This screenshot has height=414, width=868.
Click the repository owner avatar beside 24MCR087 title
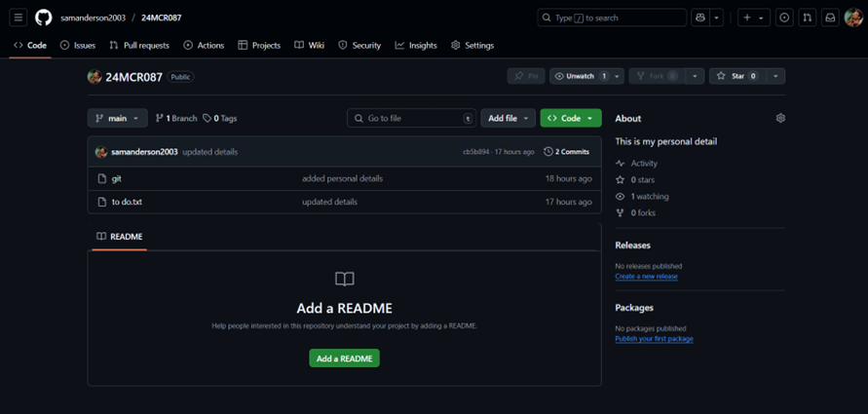94,76
